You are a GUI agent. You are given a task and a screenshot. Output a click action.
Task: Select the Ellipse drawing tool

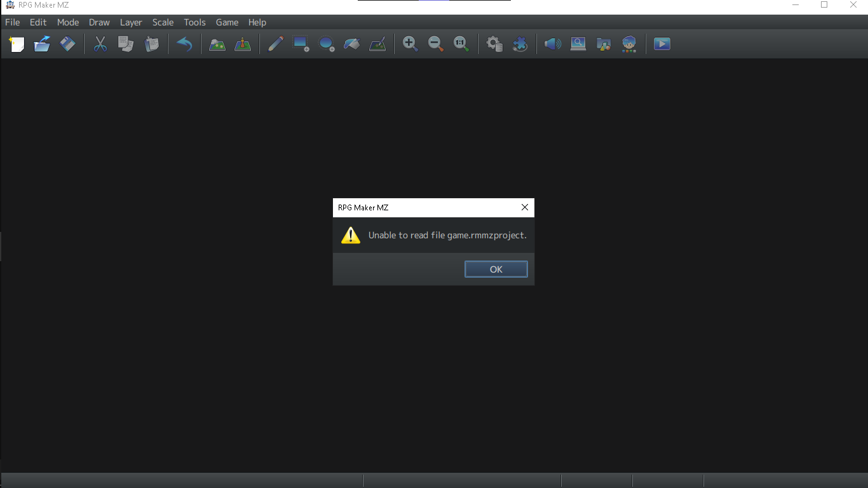[327, 44]
